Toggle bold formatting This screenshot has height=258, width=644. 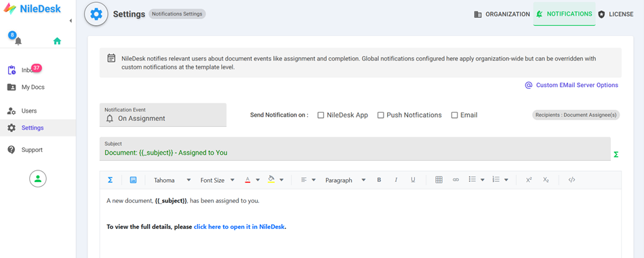pyautogui.click(x=379, y=180)
